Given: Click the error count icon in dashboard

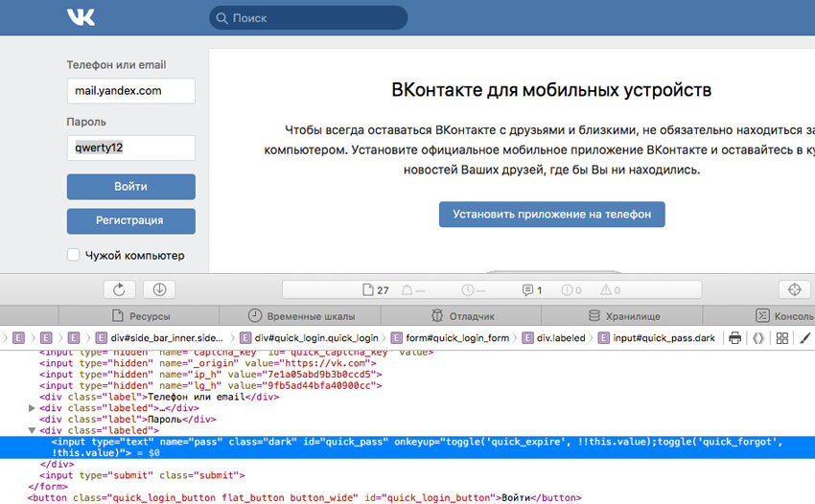Looking at the screenshot, I should (x=567, y=290).
